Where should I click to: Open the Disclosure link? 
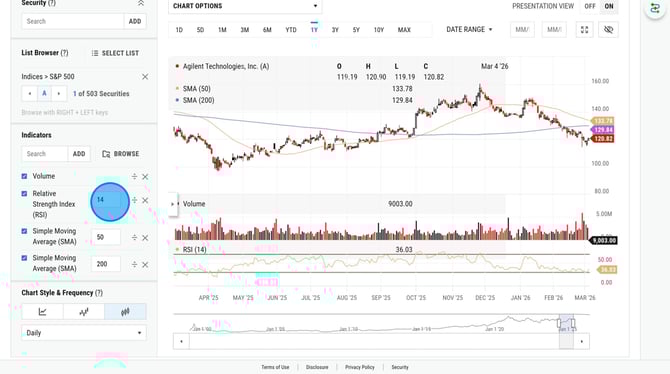tap(317, 367)
